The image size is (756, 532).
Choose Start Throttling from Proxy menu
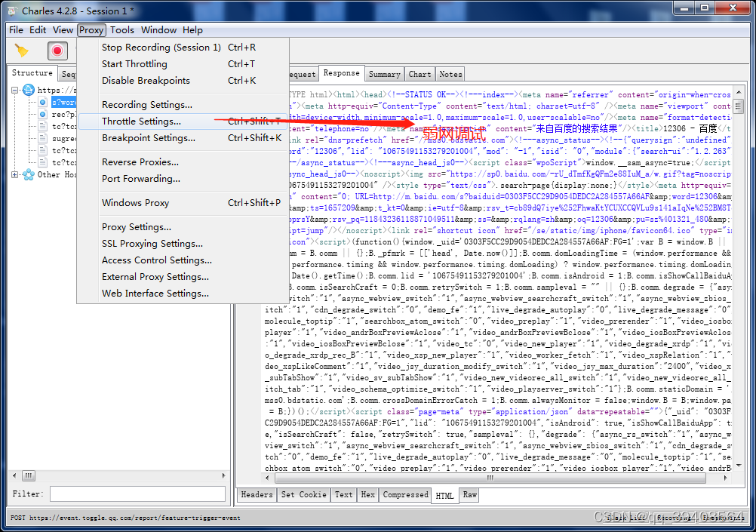point(183,63)
